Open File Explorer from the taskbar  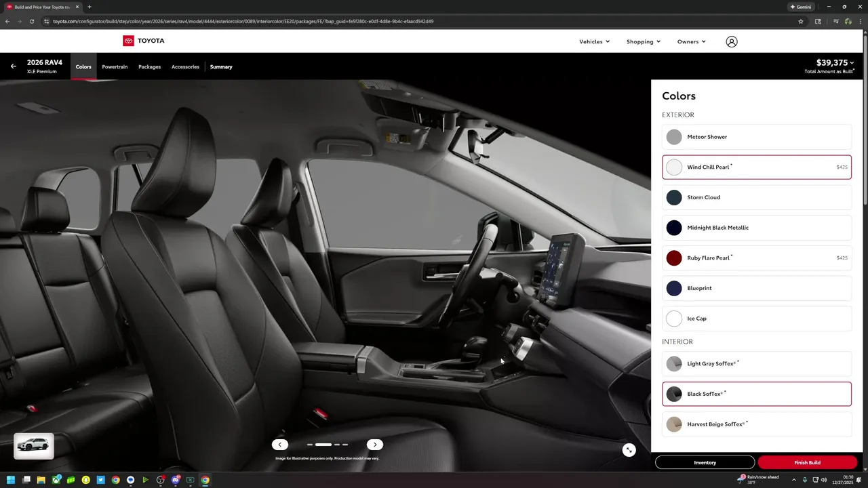(x=41, y=480)
